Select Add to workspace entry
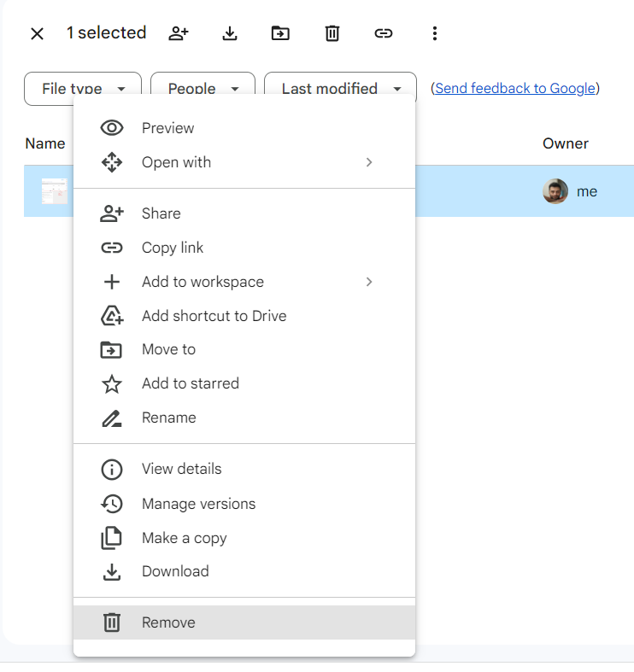 click(x=244, y=282)
